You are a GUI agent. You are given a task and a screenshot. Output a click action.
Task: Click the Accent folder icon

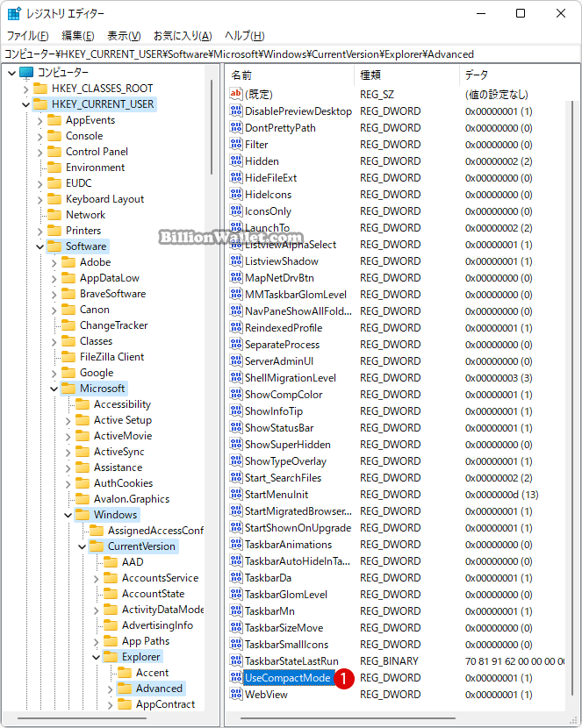tap(125, 672)
